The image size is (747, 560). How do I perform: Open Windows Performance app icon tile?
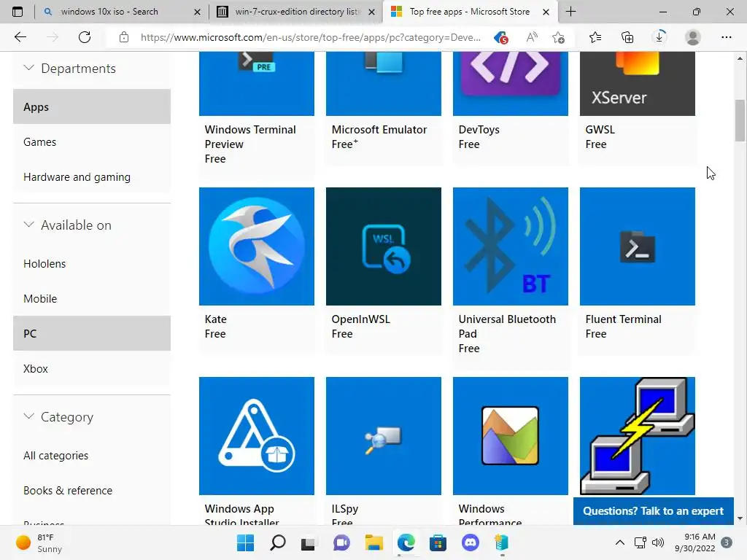(x=510, y=436)
